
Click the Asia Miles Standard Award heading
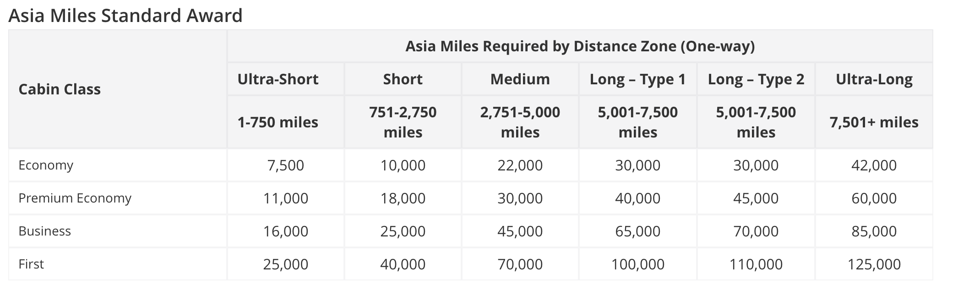point(125,16)
